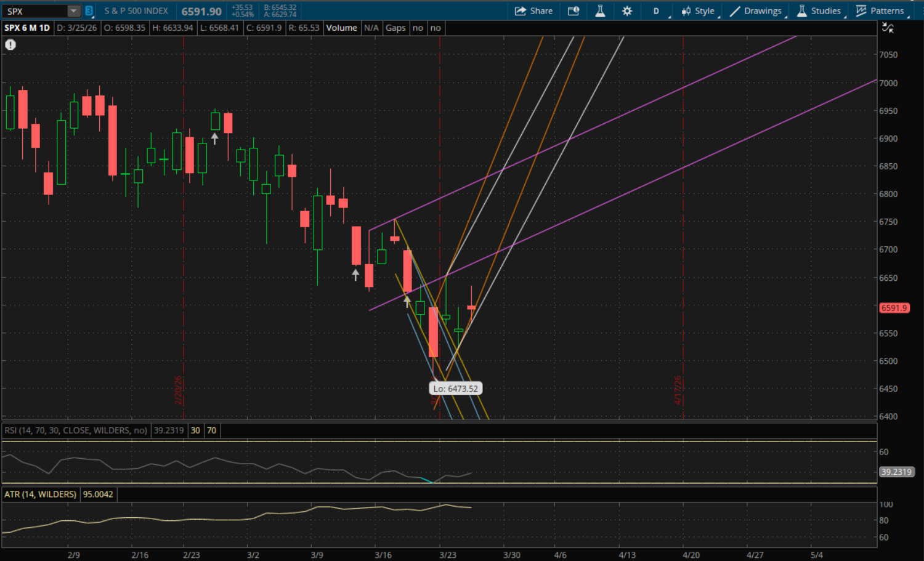The height and width of the screenshot is (561, 924).
Task: Click the blue symbol link number 3 icon
Action: pos(89,11)
